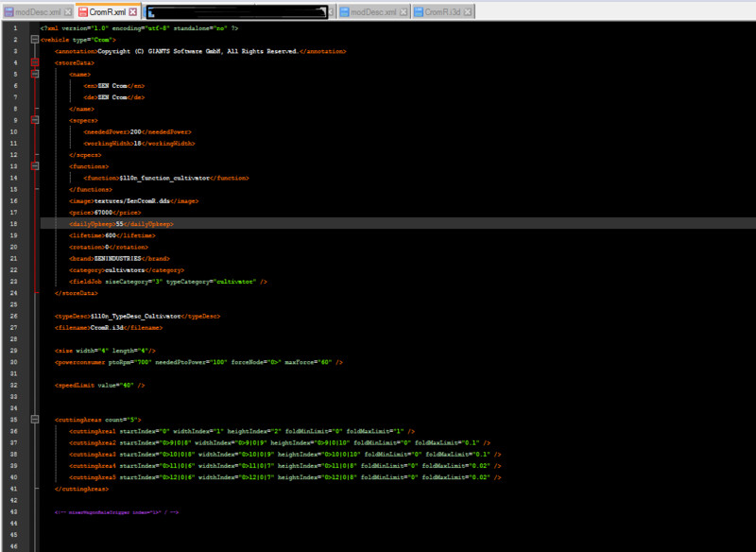This screenshot has width=756, height=552.
Task: Click the file icon on CromR.i3d tab
Action: click(x=419, y=12)
